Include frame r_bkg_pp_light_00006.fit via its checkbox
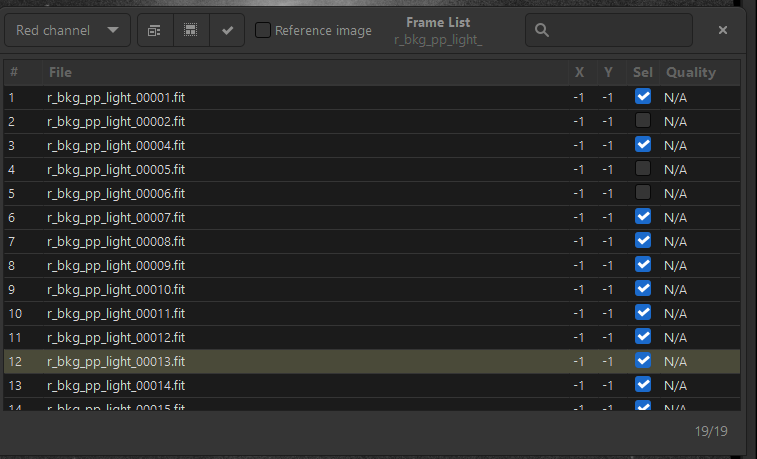The height and width of the screenshot is (459, 757). point(643,193)
